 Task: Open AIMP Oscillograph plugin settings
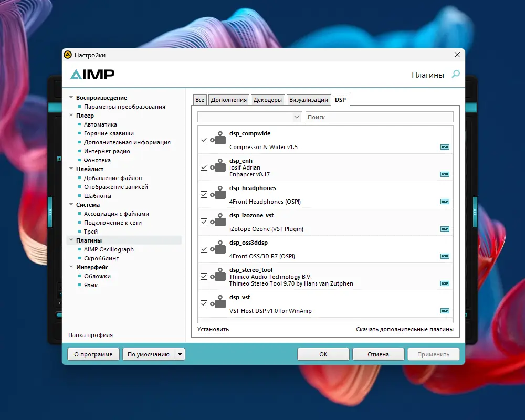(x=109, y=249)
